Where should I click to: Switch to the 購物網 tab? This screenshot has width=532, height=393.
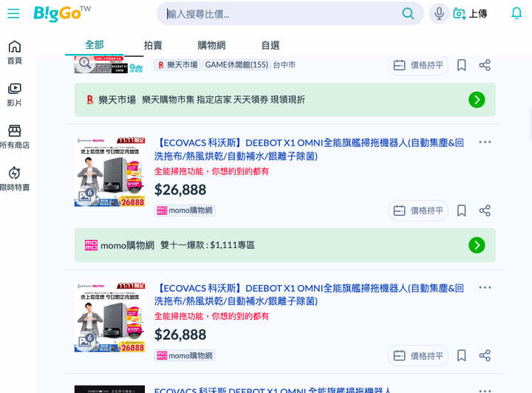(x=211, y=45)
